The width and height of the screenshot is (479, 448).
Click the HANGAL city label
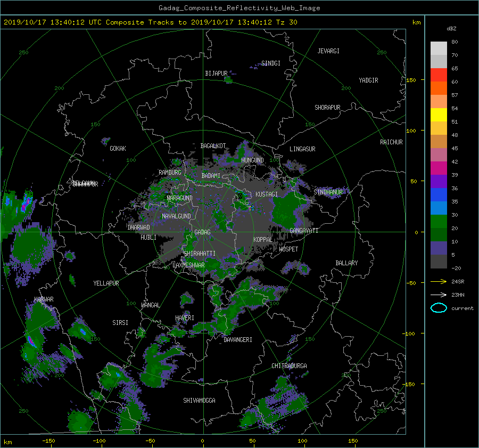point(150,305)
